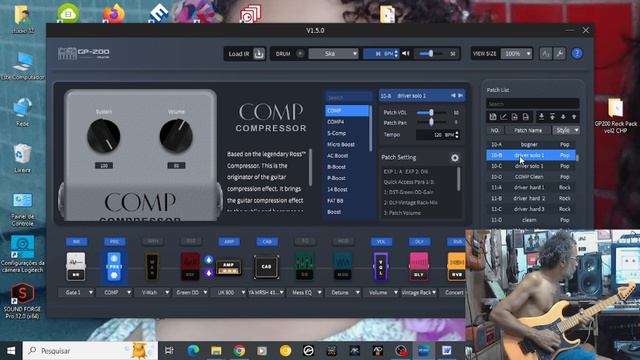
Task: Select patch 11-C driver hard 3
Action: point(531,209)
